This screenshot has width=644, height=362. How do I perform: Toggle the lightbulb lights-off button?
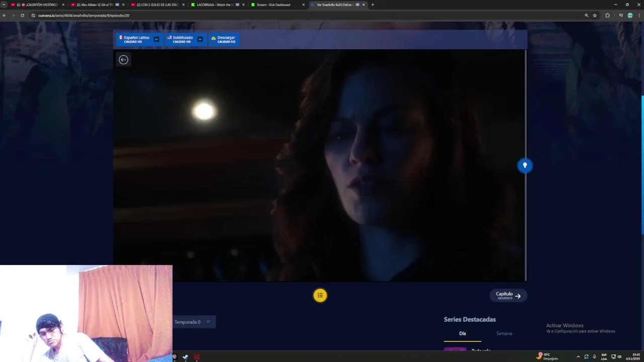pyautogui.click(x=525, y=165)
